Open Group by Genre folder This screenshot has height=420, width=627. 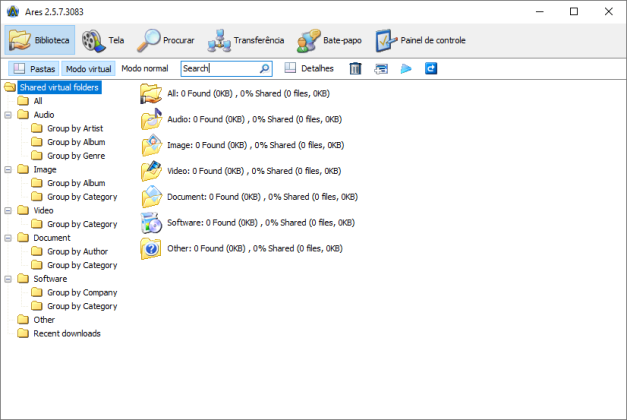click(76, 156)
